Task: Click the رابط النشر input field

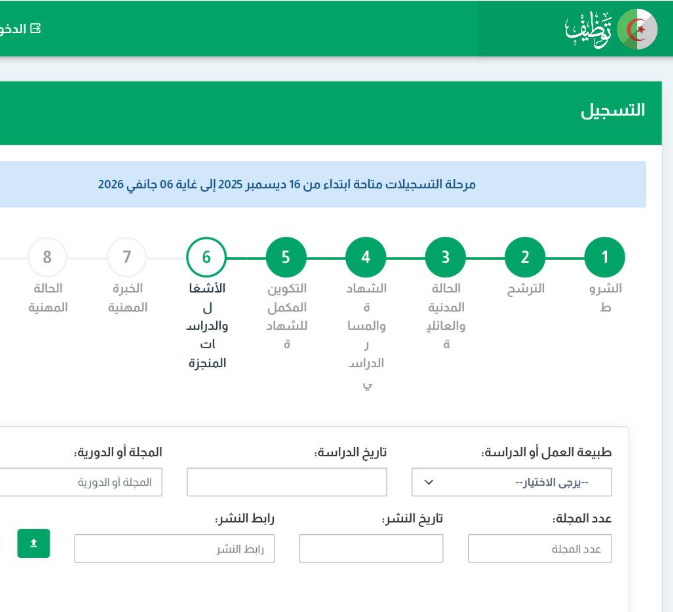Action: click(174, 548)
